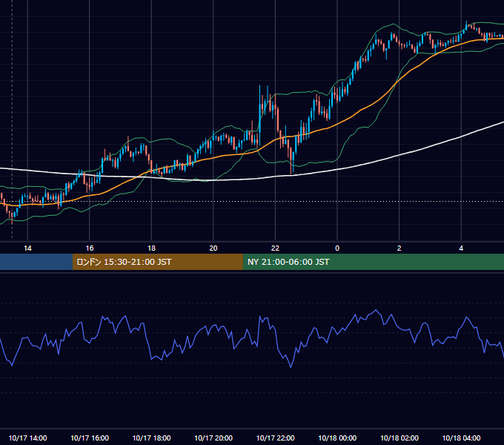Click the blue session bar before London
This screenshot has height=445, width=504.
pos(36,262)
